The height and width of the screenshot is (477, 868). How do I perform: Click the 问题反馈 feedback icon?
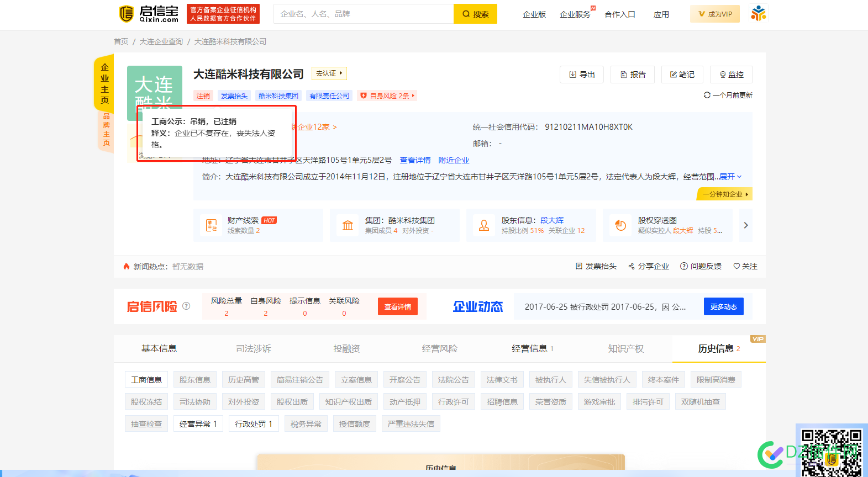[x=684, y=266]
